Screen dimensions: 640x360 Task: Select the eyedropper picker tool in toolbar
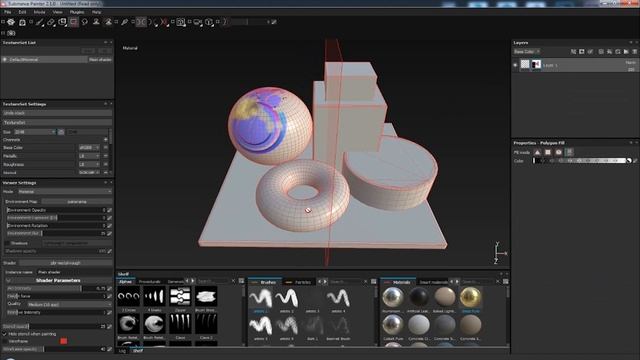pos(124,22)
